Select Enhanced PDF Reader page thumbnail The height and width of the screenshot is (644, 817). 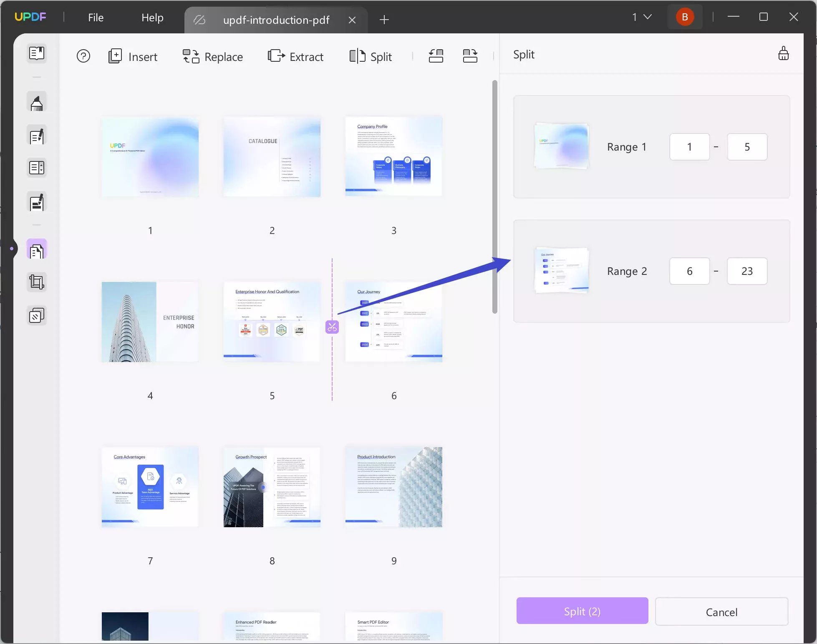tap(272, 626)
